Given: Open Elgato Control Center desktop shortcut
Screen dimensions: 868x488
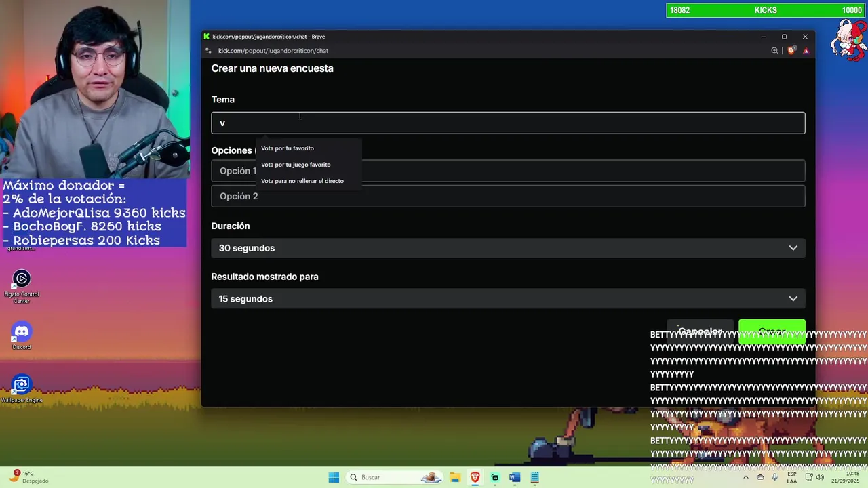Looking at the screenshot, I should pyautogui.click(x=22, y=287).
